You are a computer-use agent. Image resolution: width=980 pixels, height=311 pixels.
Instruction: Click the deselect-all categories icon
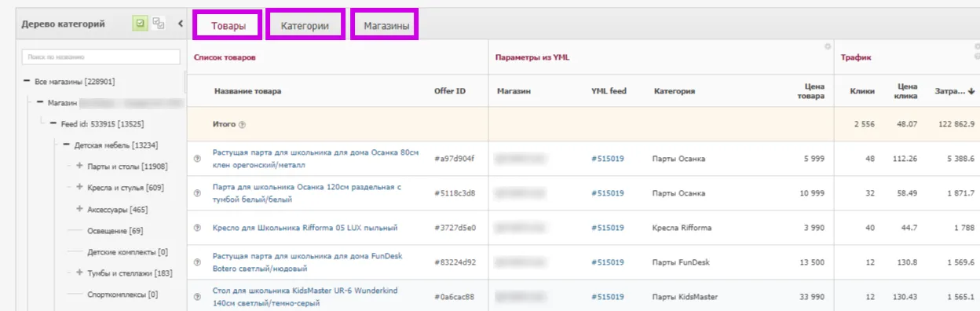[x=158, y=24]
